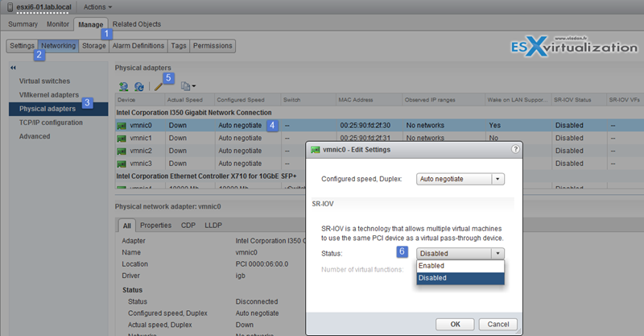Click the SR-IOV Status dropdown arrow
This screenshot has width=644, height=336.
[497, 253]
